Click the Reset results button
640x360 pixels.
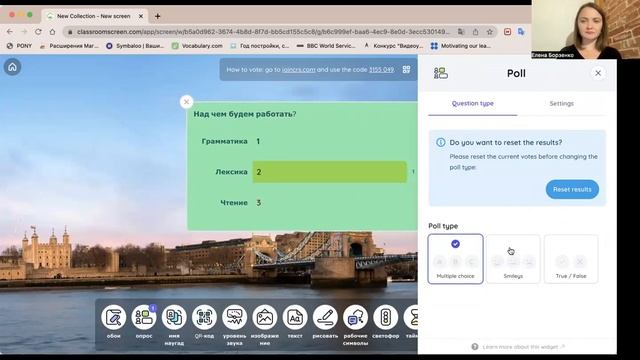(x=572, y=189)
